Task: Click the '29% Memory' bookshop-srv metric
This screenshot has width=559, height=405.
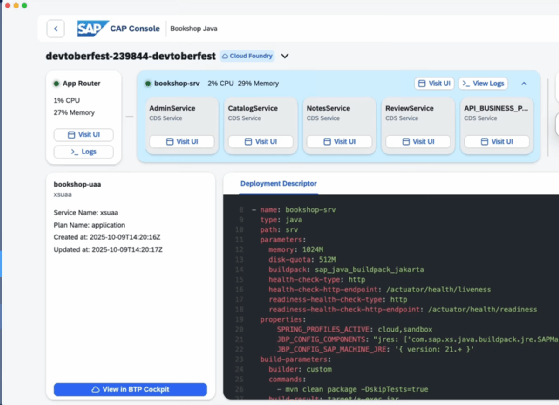Action: (x=258, y=83)
